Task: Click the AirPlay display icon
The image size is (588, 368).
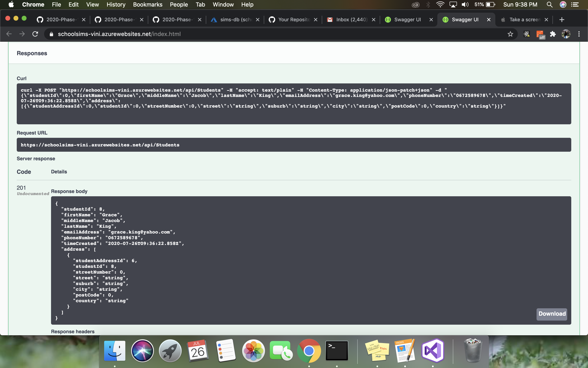Action: click(453, 4)
